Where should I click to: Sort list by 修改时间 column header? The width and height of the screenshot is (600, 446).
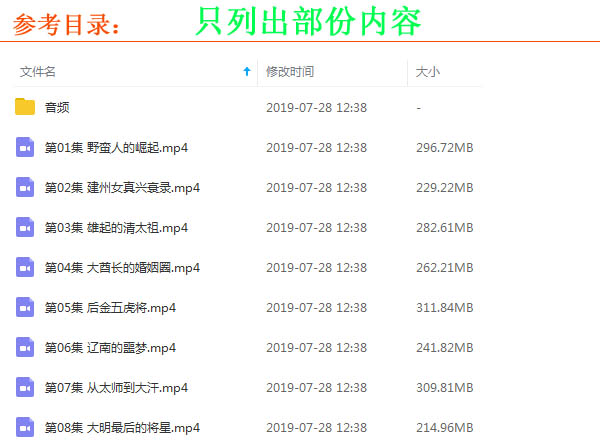click(290, 72)
